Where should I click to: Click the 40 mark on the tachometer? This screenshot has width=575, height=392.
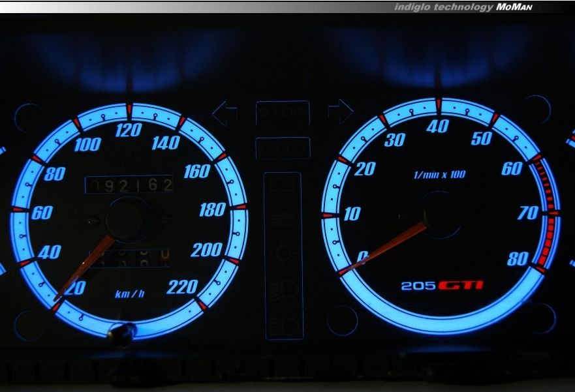437,127
